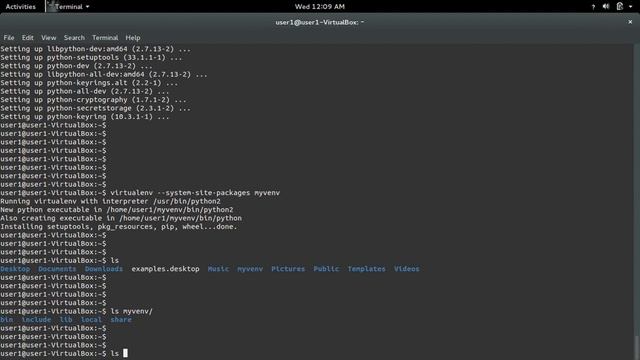
Task: Click 'Setting up python-cryptography' line
Action: [93, 100]
